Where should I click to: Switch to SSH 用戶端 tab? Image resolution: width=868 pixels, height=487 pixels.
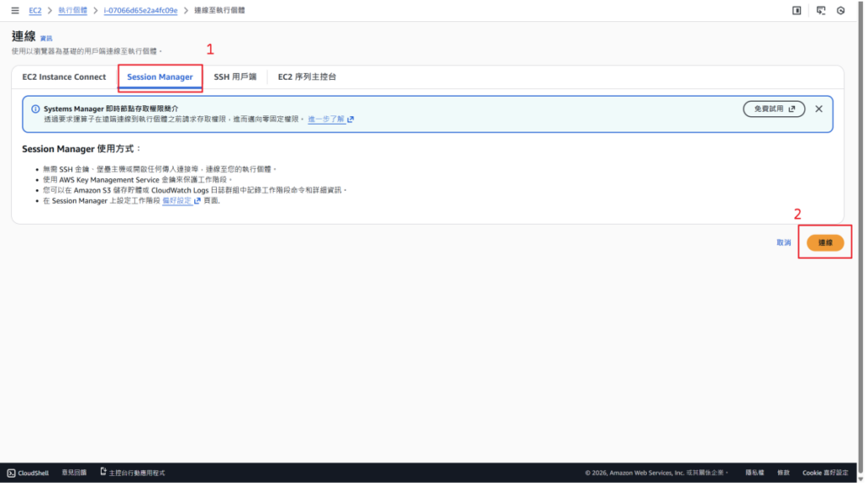(236, 77)
